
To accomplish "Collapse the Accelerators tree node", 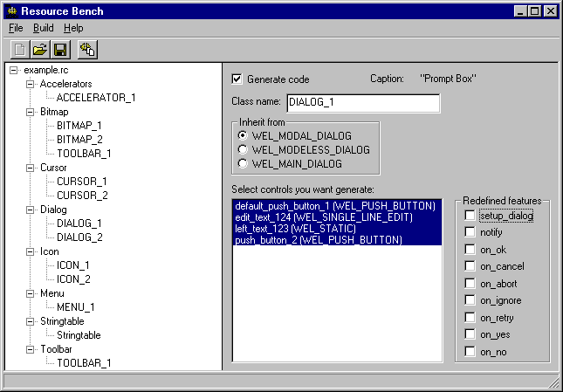I will (32, 84).
